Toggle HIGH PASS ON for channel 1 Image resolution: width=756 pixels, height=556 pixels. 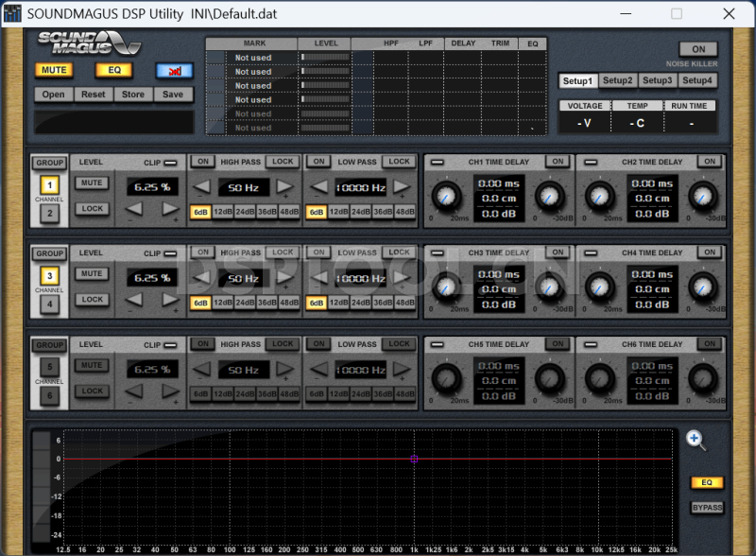[202, 161]
